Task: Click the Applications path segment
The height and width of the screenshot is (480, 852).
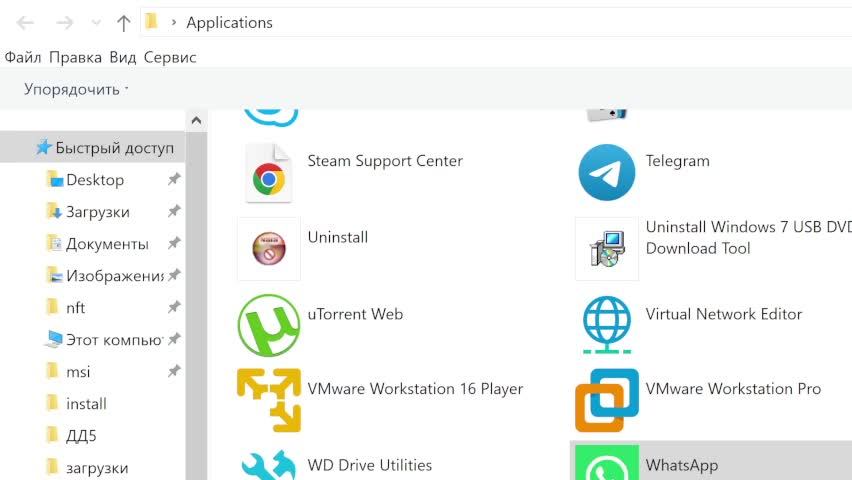Action: click(229, 23)
